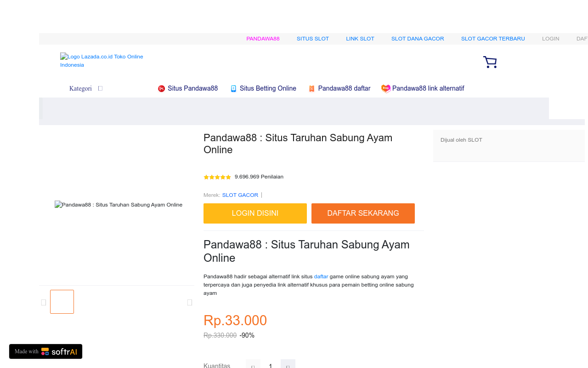This screenshot has height=368, width=588.
Task: Open PANDAWA88 in top navigation
Action: pyautogui.click(x=263, y=39)
